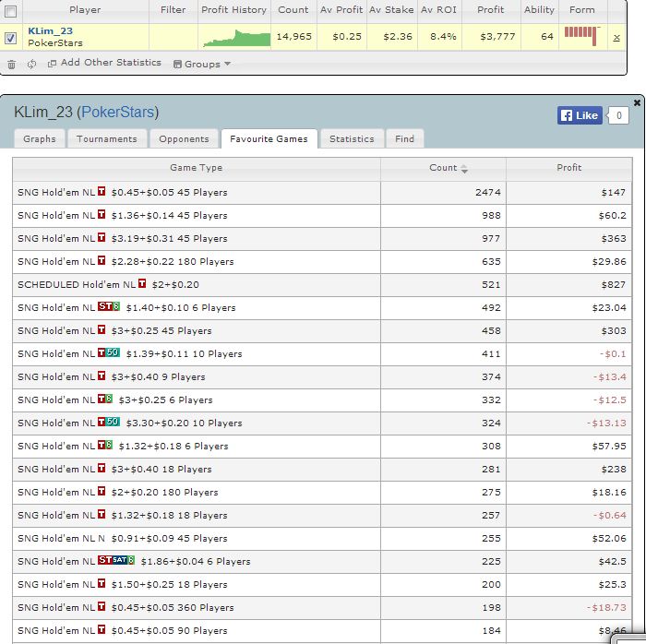Open KLim_23 player link
Viewport: 646px width, 644px height.
[x=50, y=30]
